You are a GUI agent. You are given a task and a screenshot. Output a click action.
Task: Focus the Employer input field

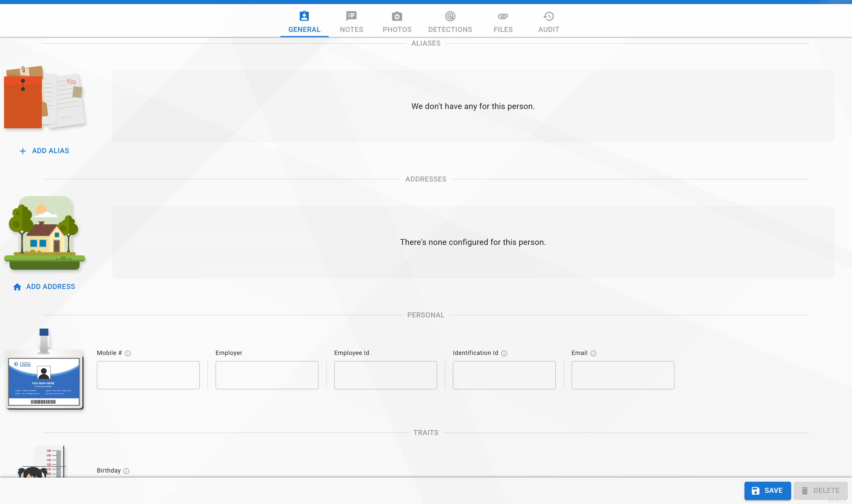(267, 375)
